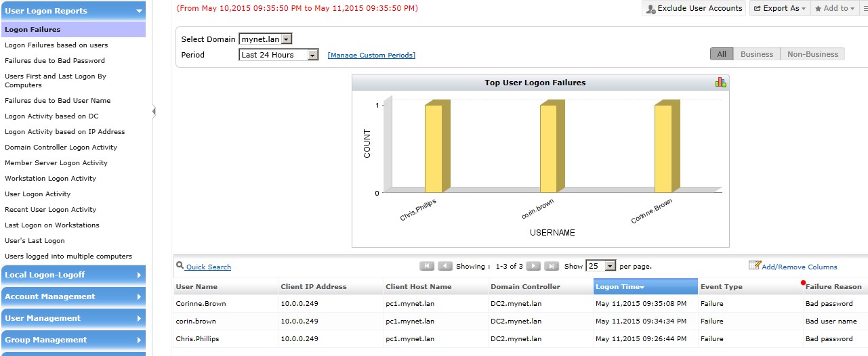The height and width of the screenshot is (356, 868).
Task: Open the Quick Search link
Action: pyautogui.click(x=209, y=267)
